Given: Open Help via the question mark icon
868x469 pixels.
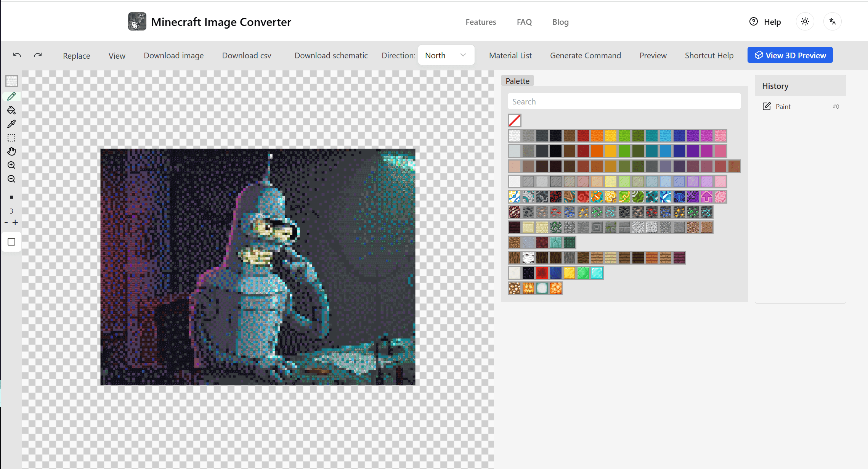Looking at the screenshot, I should (753, 22).
